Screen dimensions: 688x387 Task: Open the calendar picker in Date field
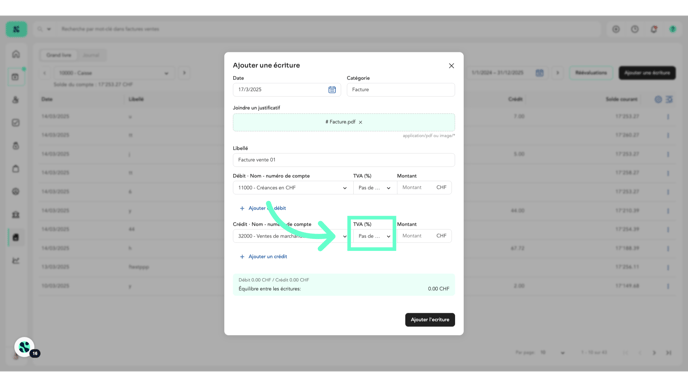click(332, 90)
